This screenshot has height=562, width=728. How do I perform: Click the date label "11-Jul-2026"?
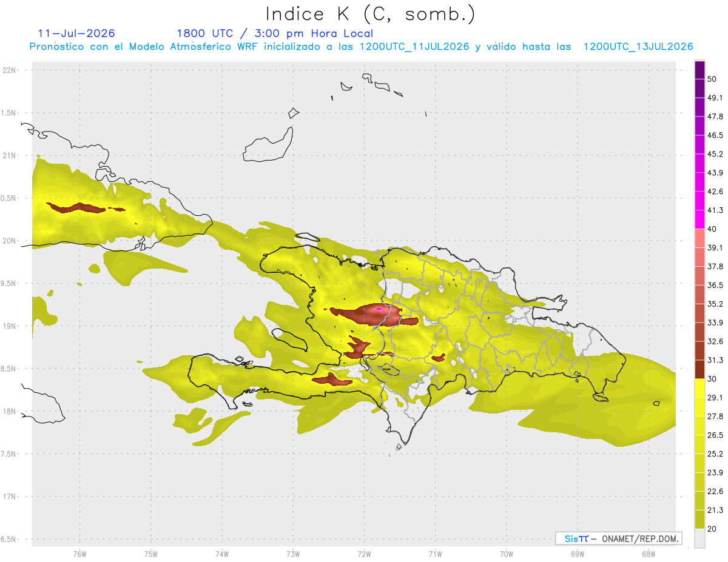tap(76, 33)
